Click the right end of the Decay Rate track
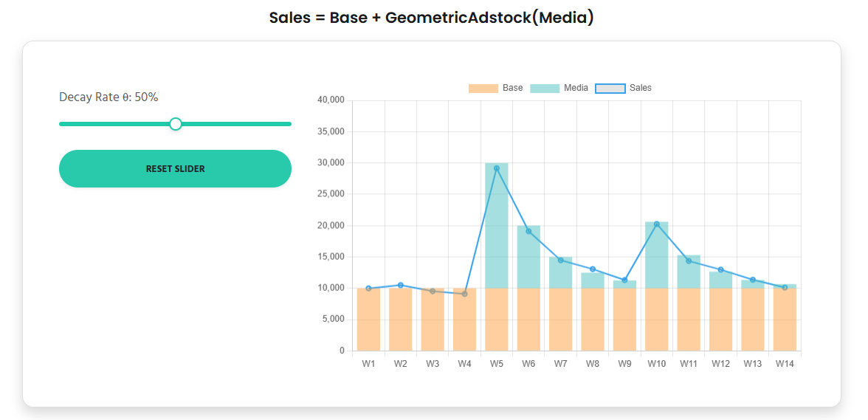868x420 pixels. (289, 124)
